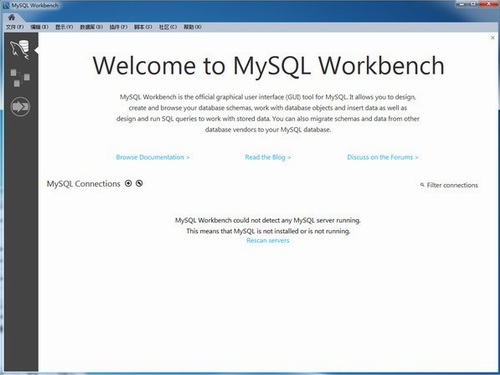Screen dimensions: 500x375
Task: Click the Browse Documentation link
Action: [153, 157]
